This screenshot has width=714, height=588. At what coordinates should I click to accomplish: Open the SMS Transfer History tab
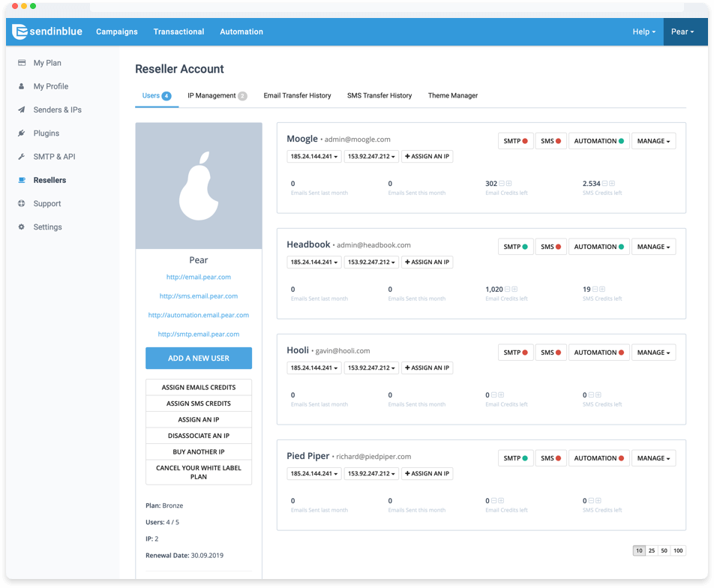379,96
